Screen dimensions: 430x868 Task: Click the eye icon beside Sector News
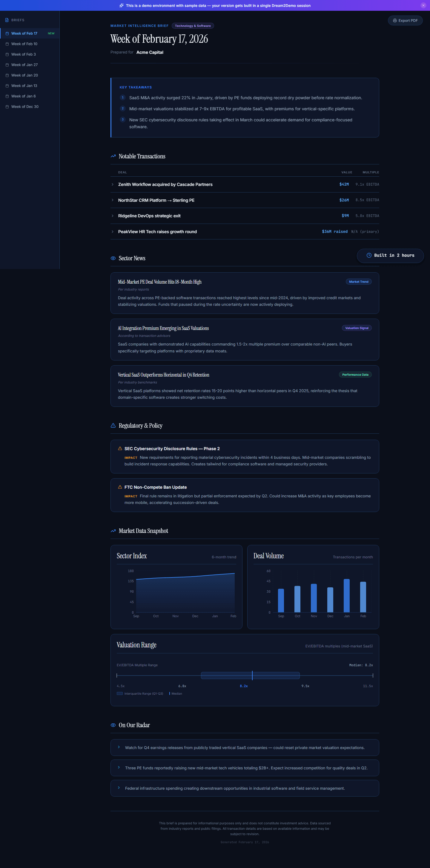point(113,259)
